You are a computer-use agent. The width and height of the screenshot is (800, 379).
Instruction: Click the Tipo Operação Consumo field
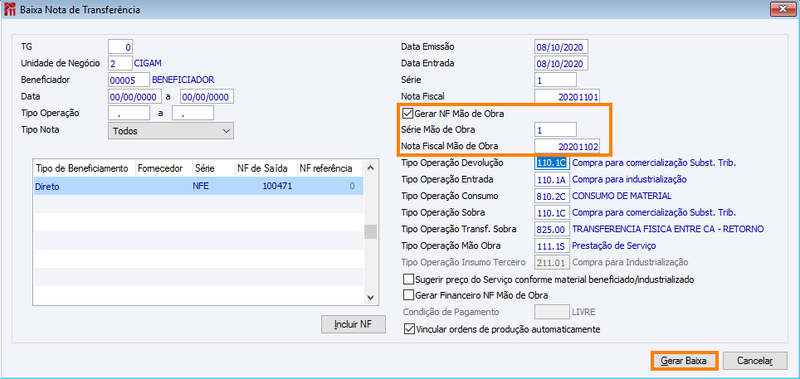[x=552, y=196]
